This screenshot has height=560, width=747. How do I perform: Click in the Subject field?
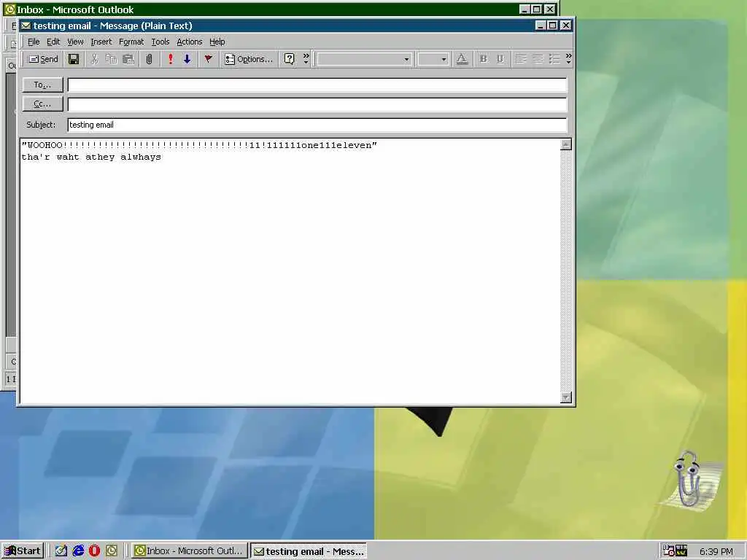(x=317, y=125)
